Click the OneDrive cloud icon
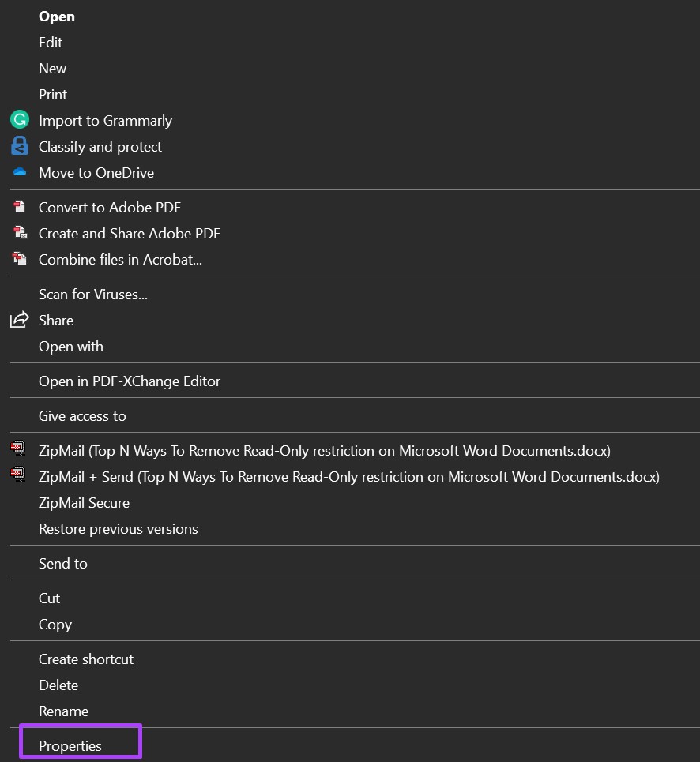 [x=20, y=171]
